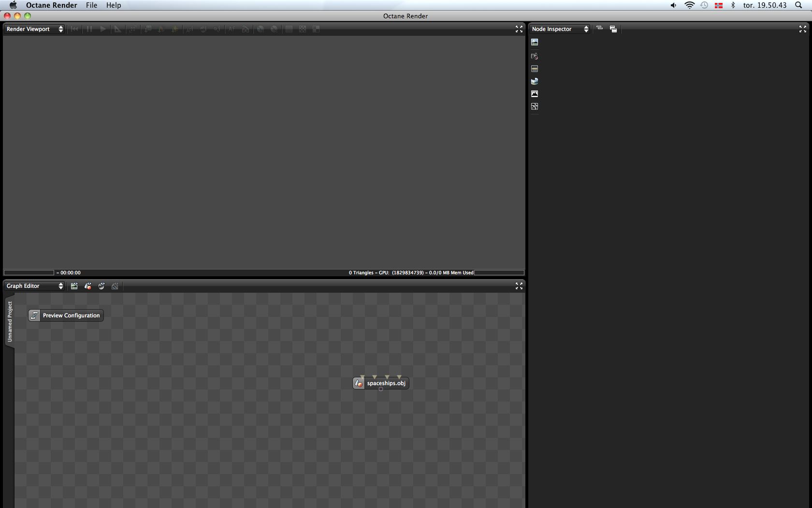812x508 pixels.
Task: Maximize the Node Inspector panel
Action: tap(803, 29)
